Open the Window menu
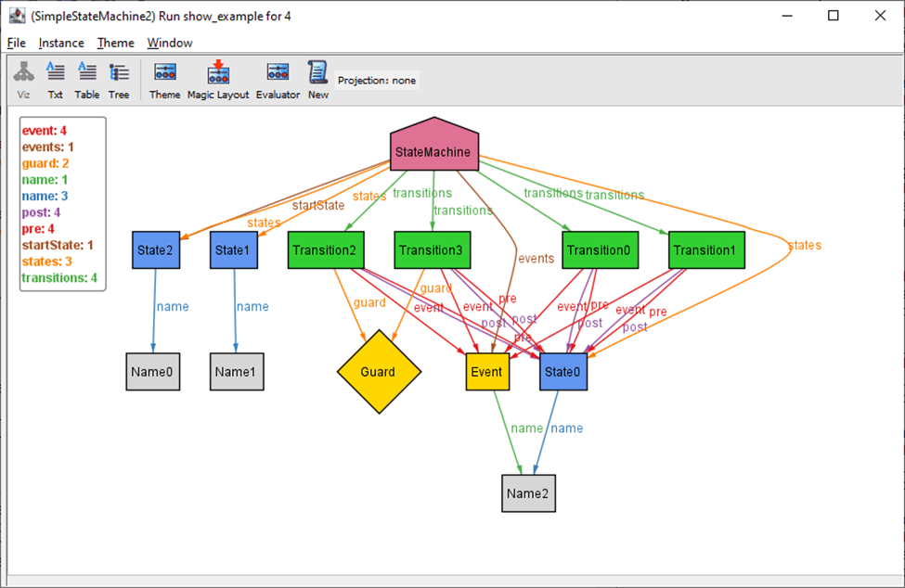 pos(170,43)
